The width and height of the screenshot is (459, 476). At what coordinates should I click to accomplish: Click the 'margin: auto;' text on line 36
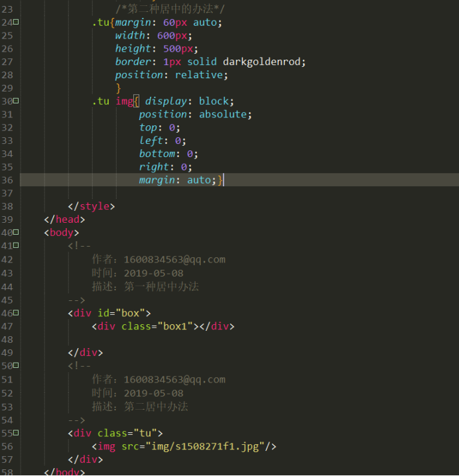[x=177, y=180]
